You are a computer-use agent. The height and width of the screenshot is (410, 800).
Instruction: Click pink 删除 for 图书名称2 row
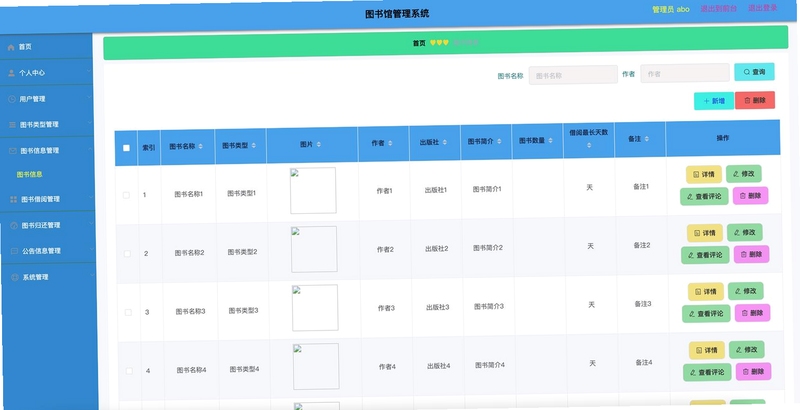[x=752, y=254]
